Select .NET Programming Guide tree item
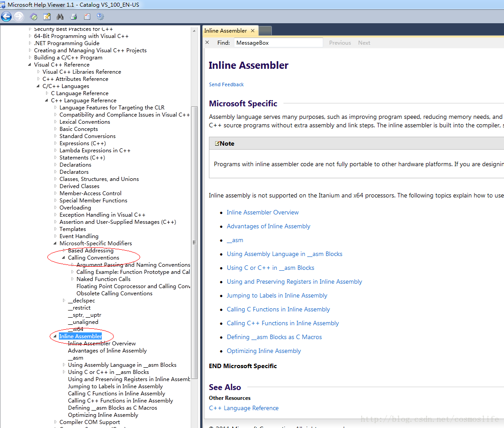Screen dimensions: 504x428 point(67,43)
